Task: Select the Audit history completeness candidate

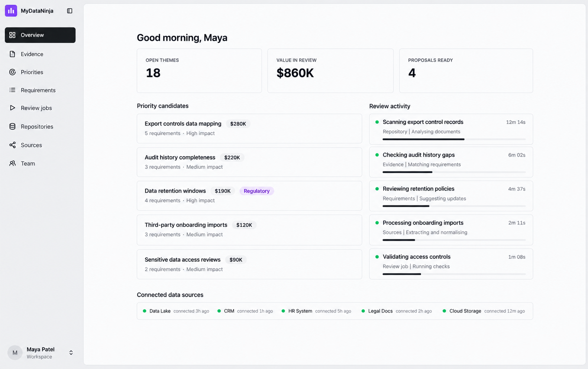Action: 249,162
